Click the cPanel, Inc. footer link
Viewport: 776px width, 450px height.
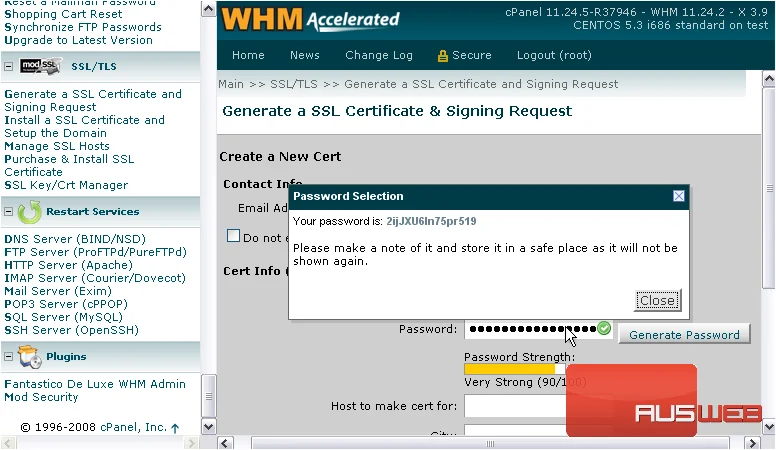133,427
